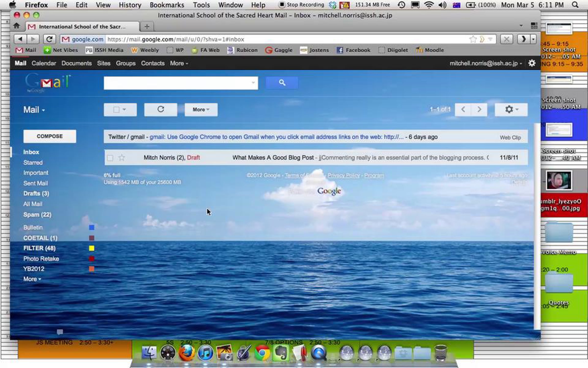Image resolution: width=588 pixels, height=368 pixels.
Task: Switch to Calendar in top bar
Action: [x=44, y=63]
